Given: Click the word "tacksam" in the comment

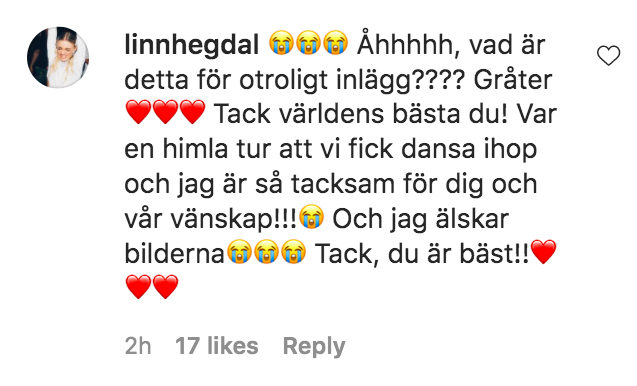Looking at the screenshot, I should pos(343,184).
